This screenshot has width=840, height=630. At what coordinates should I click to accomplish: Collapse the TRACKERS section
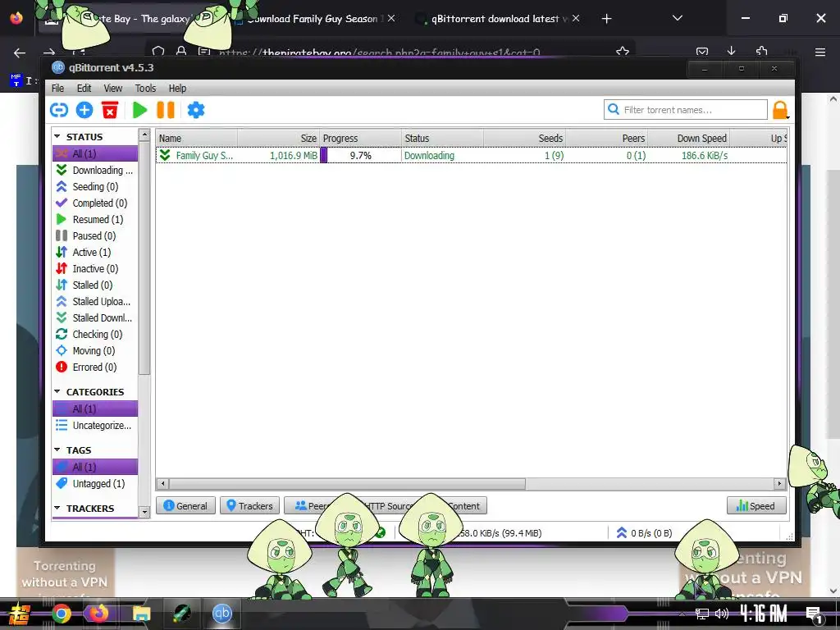pos(57,508)
